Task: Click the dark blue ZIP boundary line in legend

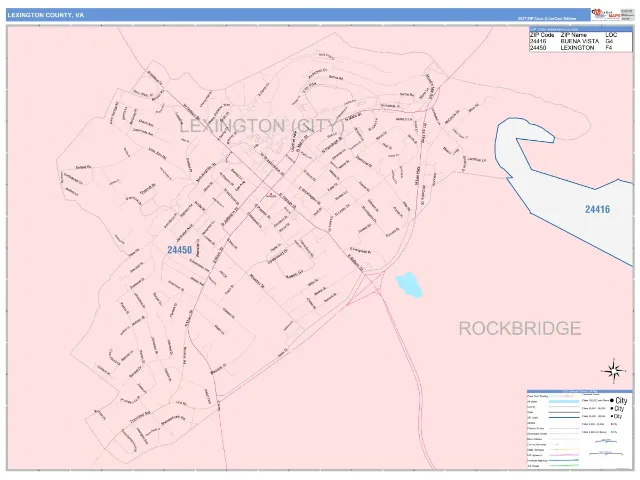Action: 564,418
